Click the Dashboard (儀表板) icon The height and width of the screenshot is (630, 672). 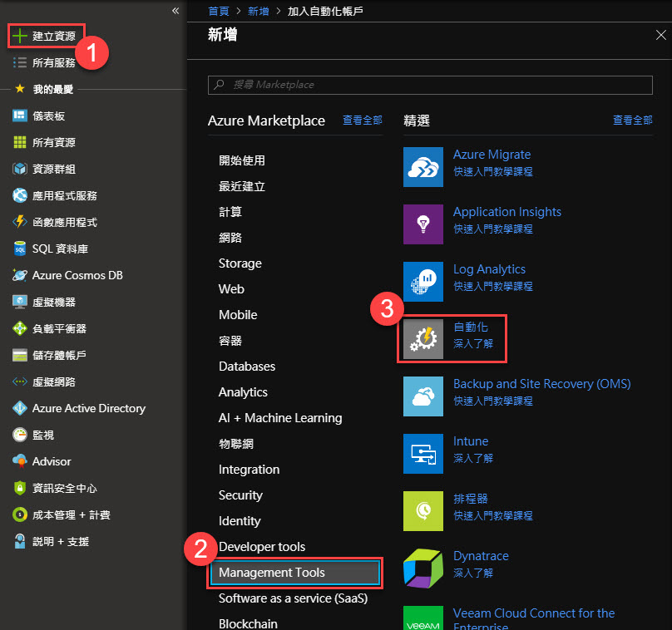click(20, 116)
